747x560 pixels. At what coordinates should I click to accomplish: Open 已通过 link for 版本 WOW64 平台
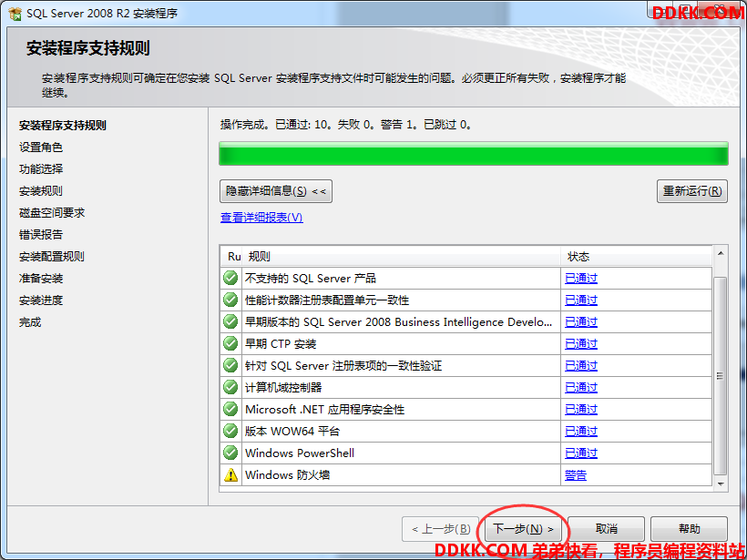click(x=580, y=432)
